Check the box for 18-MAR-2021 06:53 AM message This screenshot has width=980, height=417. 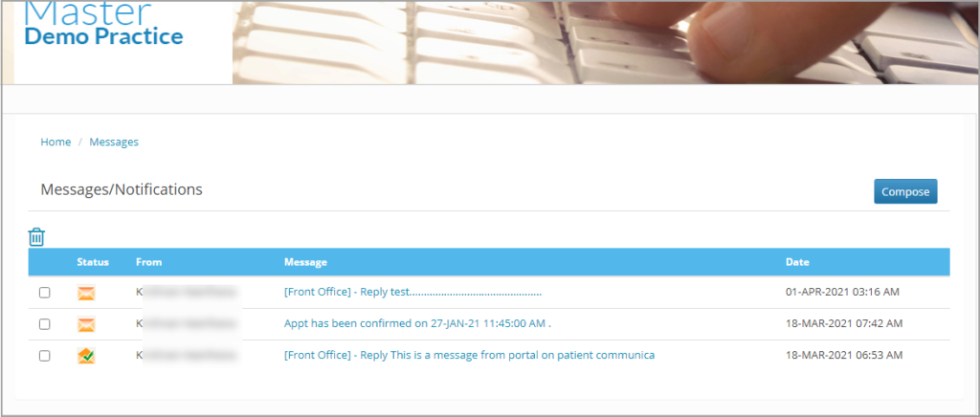45,356
